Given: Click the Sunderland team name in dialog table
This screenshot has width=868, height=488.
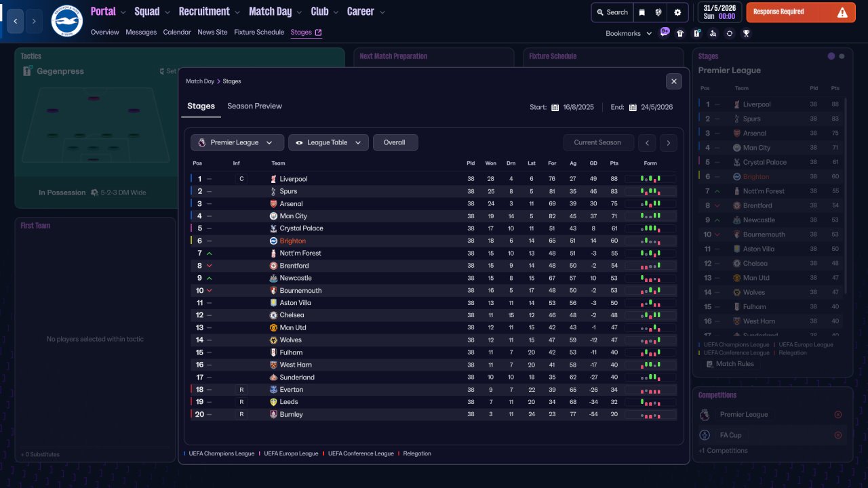Looking at the screenshot, I should tap(297, 378).
